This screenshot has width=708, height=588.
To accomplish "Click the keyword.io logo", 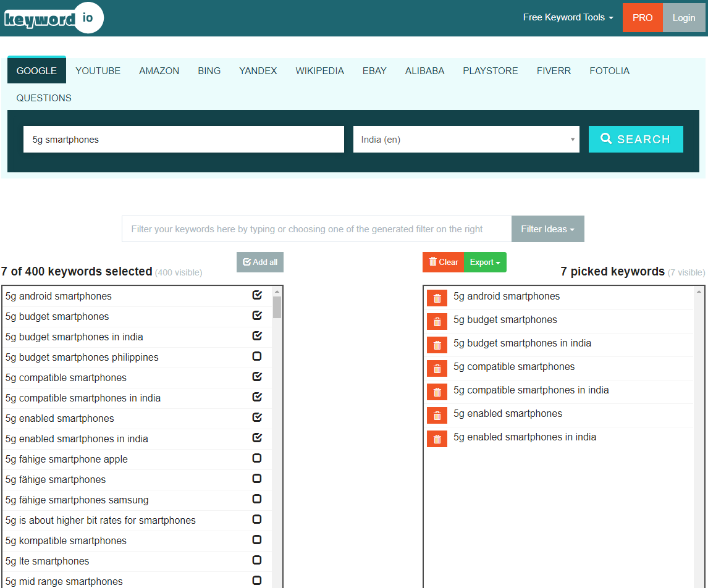I will [54, 18].
